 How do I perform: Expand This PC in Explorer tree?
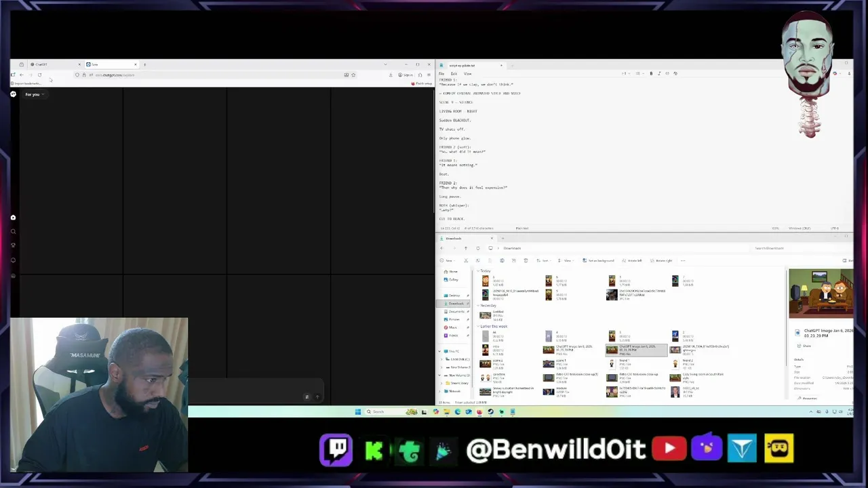[439, 351]
